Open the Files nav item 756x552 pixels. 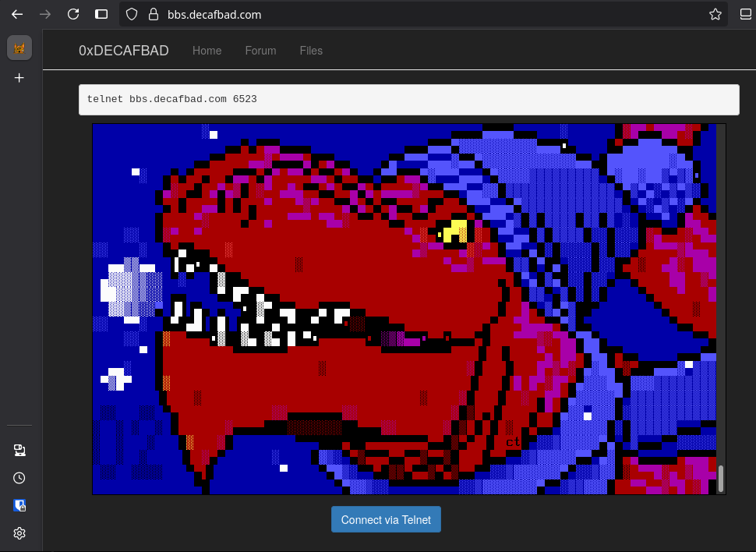pyautogui.click(x=311, y=51)
